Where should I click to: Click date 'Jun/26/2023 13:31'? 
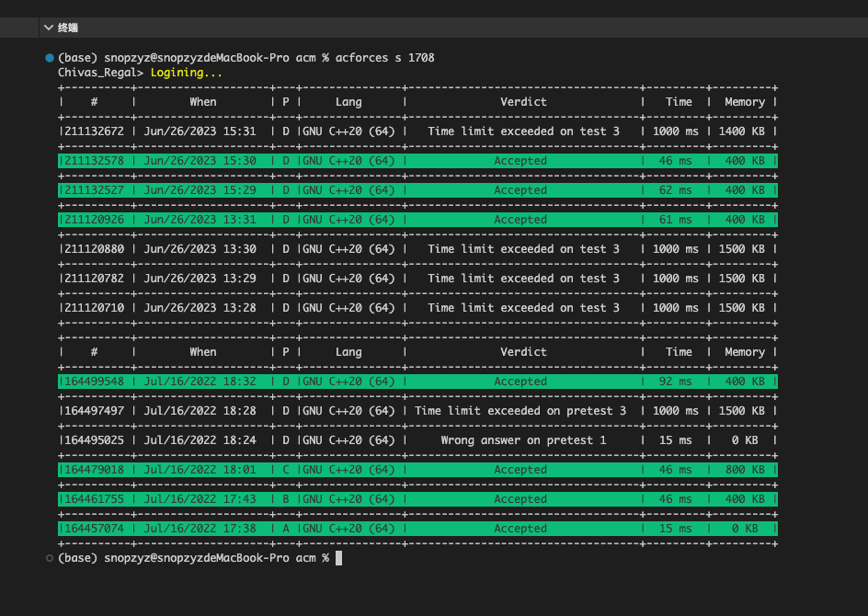click(x=200, y=219)
